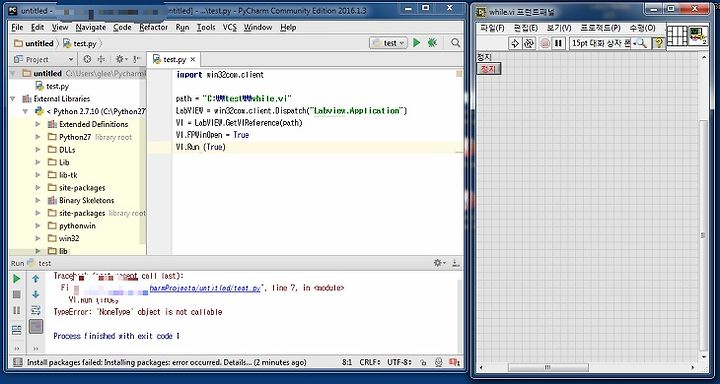Click scroll-from-source target icon in Project panel
The image size is (720, 384).
(x=87, y=59)
